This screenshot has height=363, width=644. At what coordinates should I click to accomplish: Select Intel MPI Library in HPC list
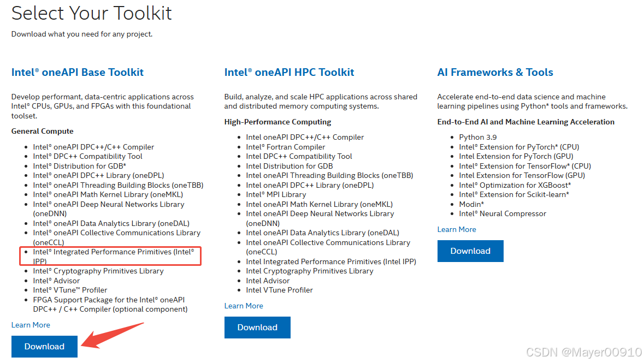276,194
